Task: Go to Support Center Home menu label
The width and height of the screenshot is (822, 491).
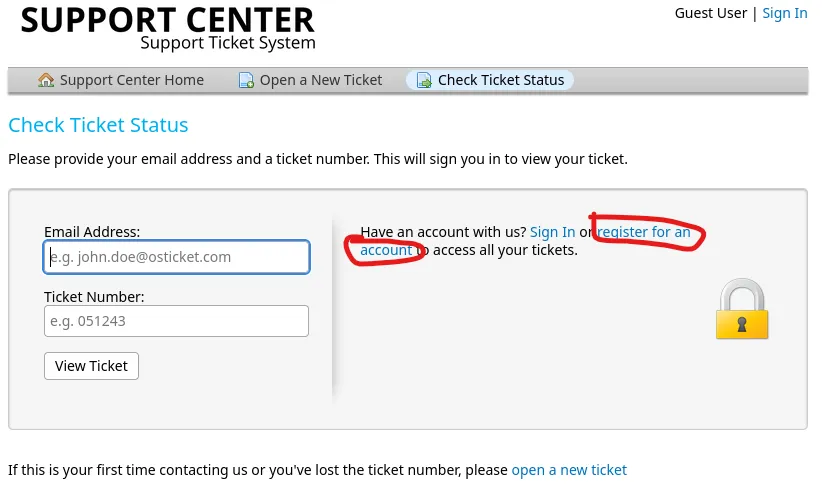Action: point(131,80)
